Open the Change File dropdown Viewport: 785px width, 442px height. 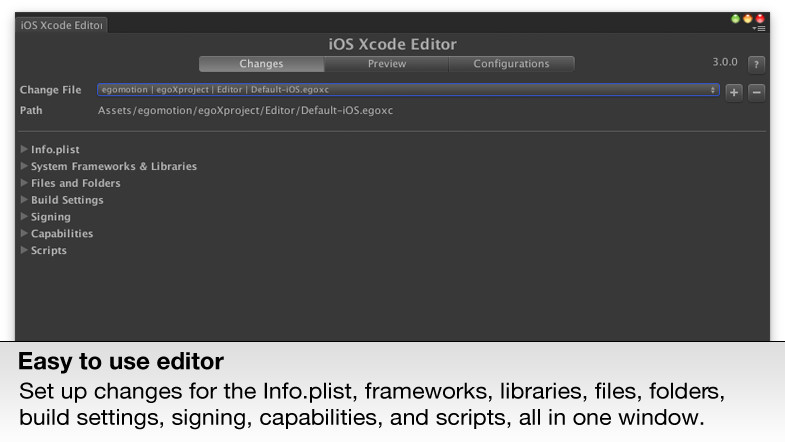click(409, 90)
